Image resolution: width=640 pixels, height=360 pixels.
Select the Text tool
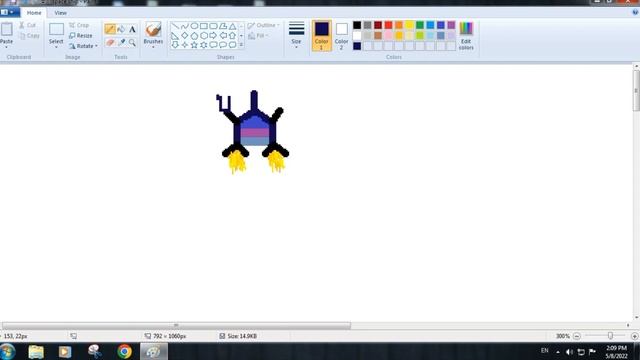[x=132, y=29]
